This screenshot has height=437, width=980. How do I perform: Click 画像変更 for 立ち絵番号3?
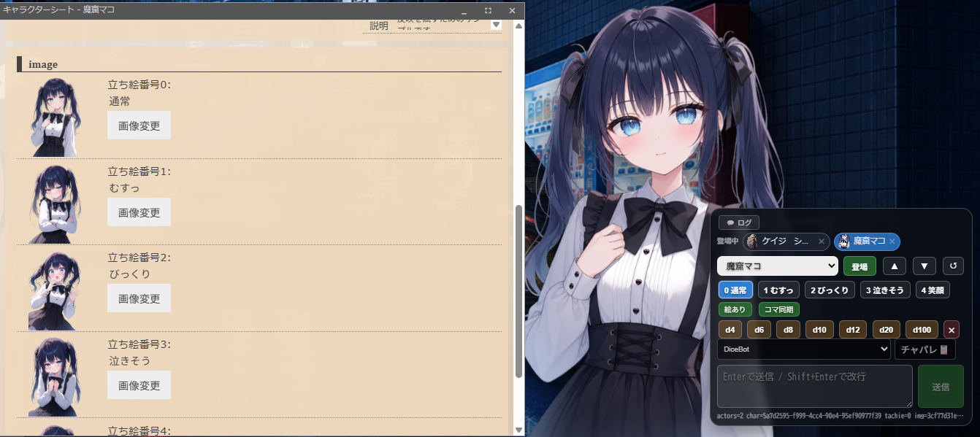(x=139, y=385)
